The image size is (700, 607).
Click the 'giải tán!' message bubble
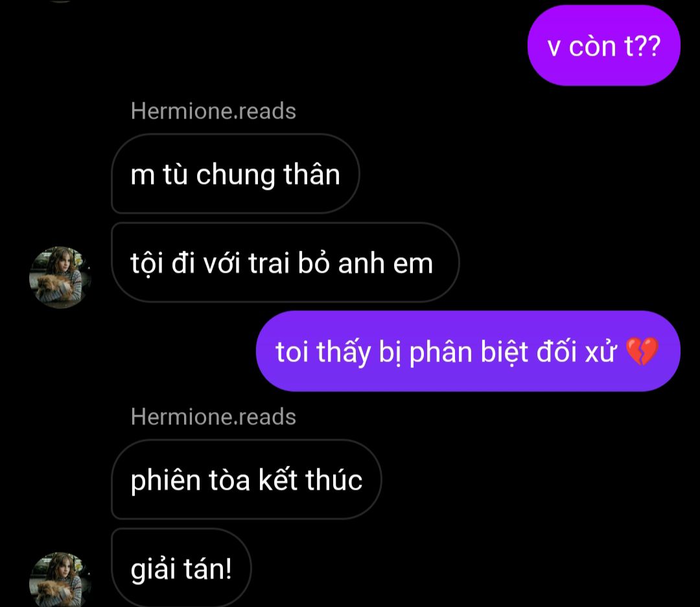pos(181,567)
